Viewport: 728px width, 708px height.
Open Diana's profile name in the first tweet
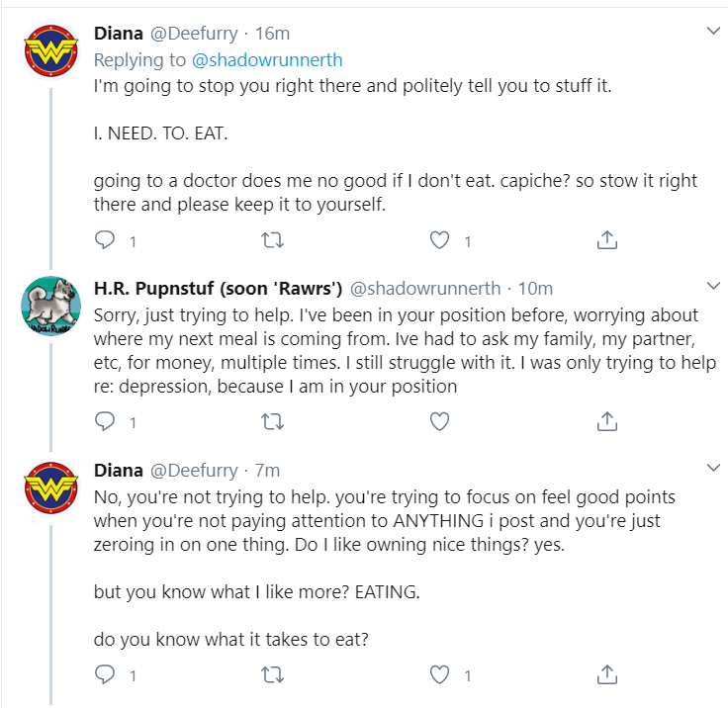119,34
